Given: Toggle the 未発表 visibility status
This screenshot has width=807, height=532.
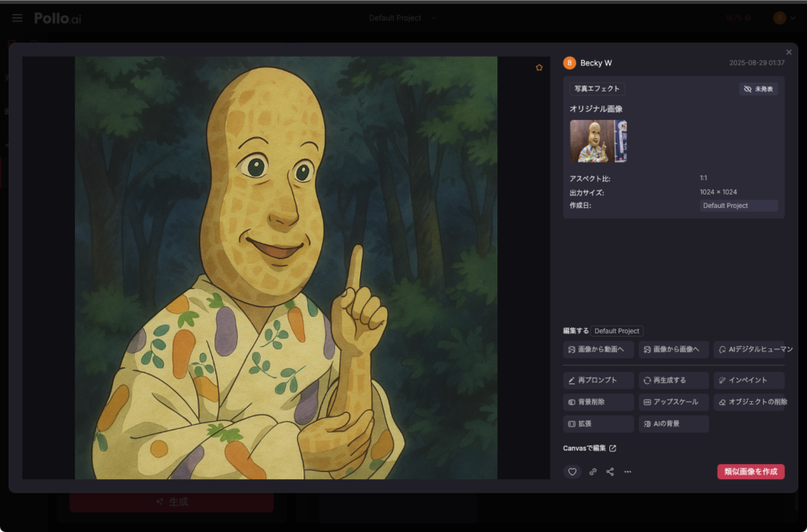Looking at the screenshot, I should click(x=758, y=89).
